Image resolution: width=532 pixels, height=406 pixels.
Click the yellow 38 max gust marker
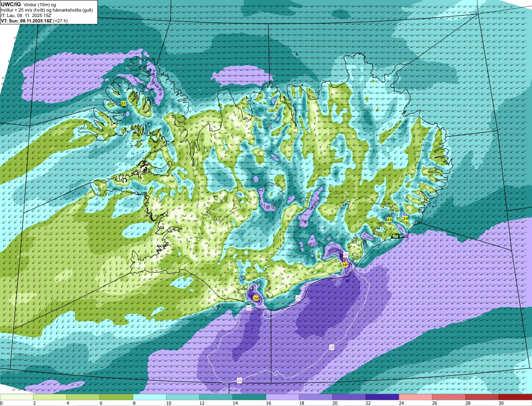(345, 265)
